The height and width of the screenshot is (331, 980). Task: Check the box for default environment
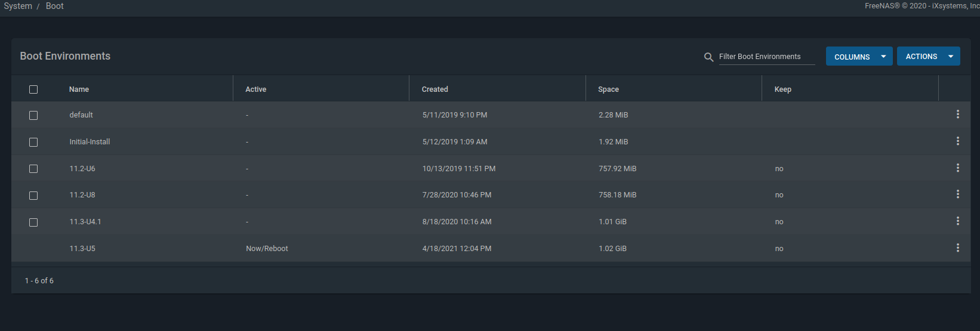click(x=33, y=115)
